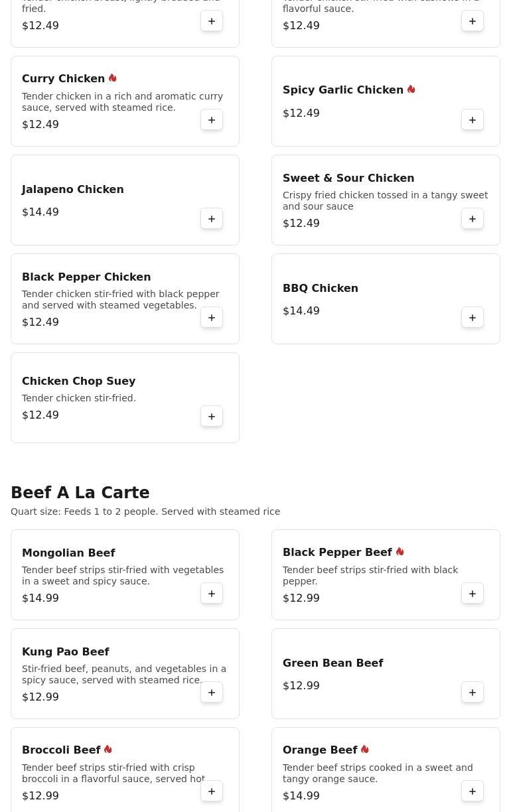Viewport: 511px width, 812px height.
Task: Click the Kung Pao Beef description text
Action: 124,675
